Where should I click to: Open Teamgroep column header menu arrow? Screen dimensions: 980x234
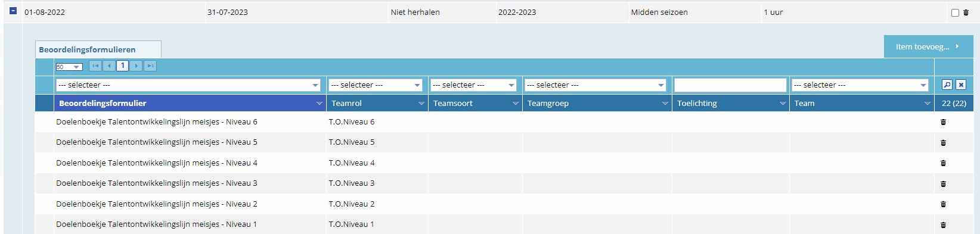(x=665, y=104)
